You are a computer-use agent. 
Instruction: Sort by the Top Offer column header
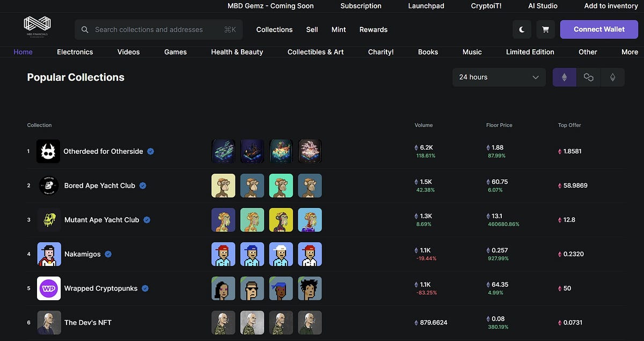click(x=569, y=125)
